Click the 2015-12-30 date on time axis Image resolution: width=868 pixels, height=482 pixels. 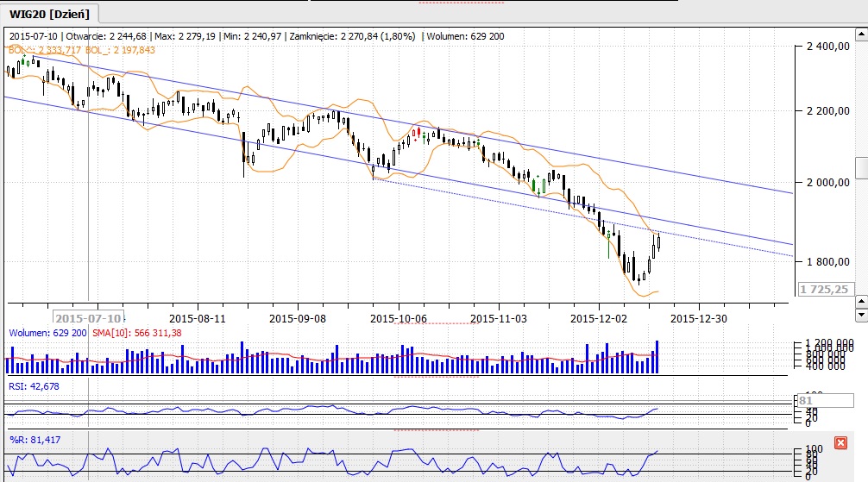click(x=698, y=317)
